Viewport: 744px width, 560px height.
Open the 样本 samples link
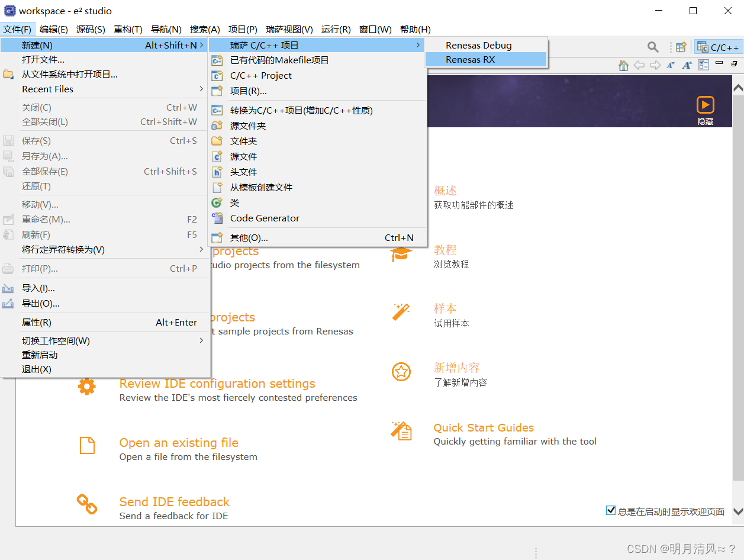coord(445,308)
